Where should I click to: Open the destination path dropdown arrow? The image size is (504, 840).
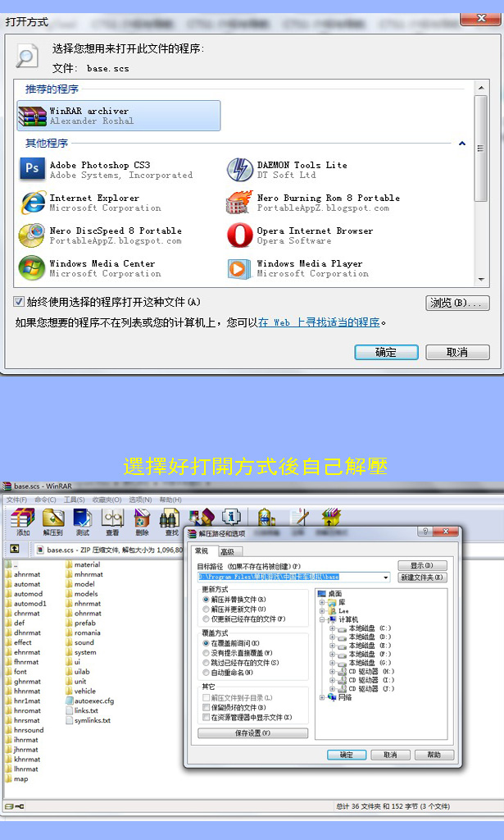point(386,577)
